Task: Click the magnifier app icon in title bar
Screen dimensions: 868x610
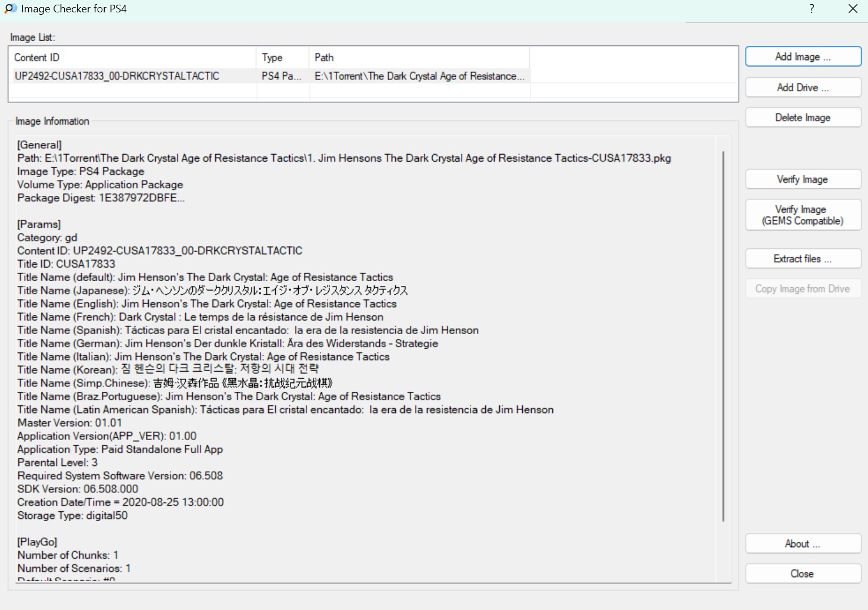Action: (x=11, y=9)
